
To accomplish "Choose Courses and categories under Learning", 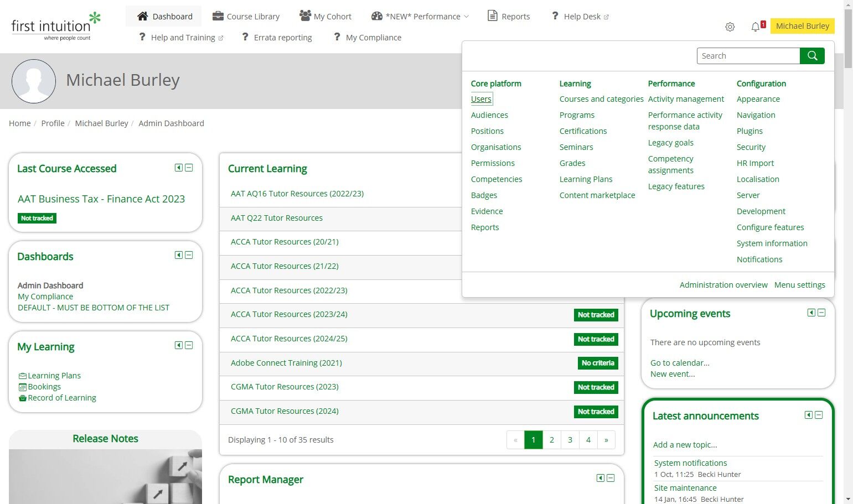I will coord(602,99).
